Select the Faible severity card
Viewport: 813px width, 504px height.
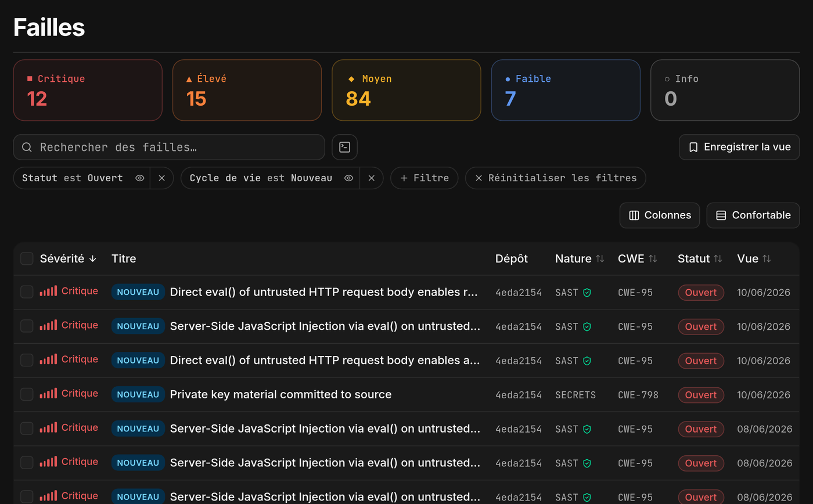566,90
